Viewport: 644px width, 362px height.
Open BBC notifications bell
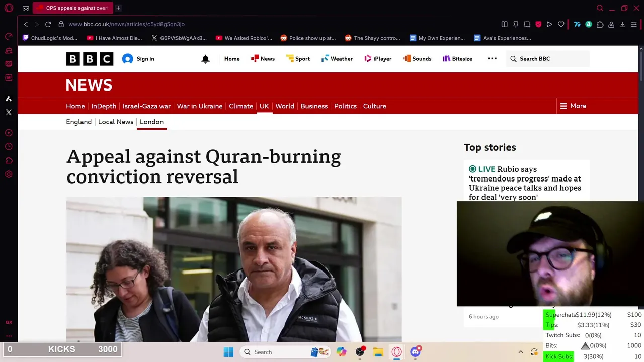[205, 59]
